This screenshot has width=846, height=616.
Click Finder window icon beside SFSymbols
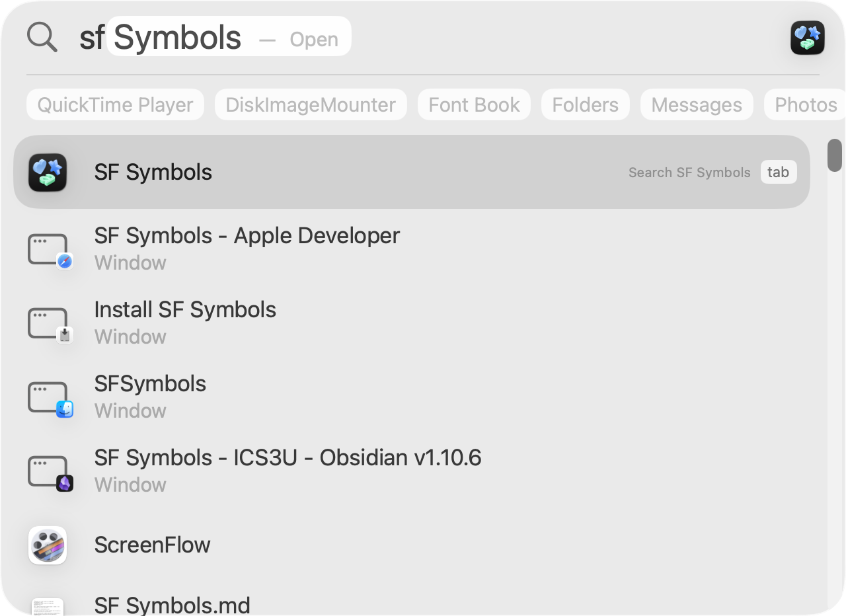click(x=50, y=399)
